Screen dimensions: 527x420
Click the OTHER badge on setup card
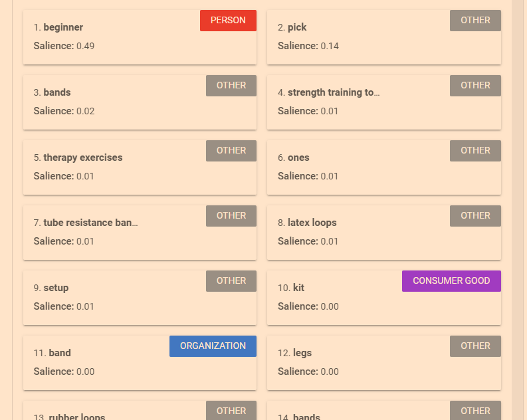point(231,281)
